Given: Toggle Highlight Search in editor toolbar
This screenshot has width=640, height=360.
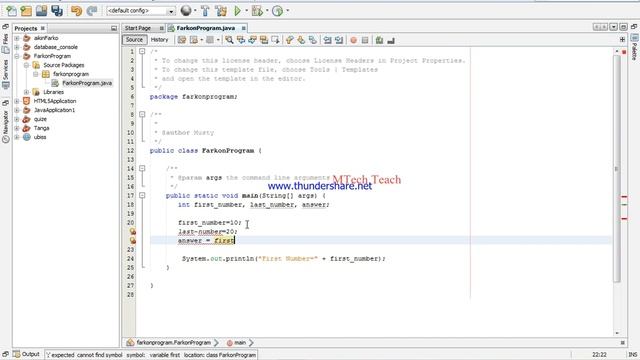Looking at the screenshot, I should pyautogui.click(x=264, y=40).
